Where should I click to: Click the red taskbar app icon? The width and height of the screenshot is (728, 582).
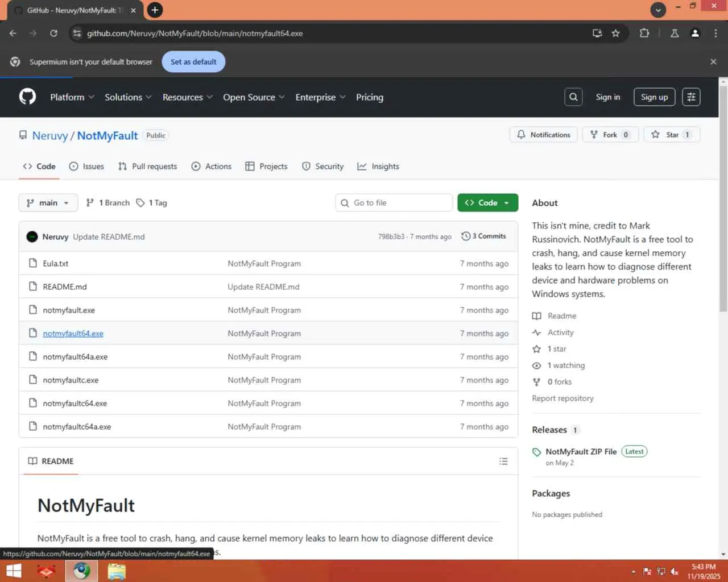point(46,571)
